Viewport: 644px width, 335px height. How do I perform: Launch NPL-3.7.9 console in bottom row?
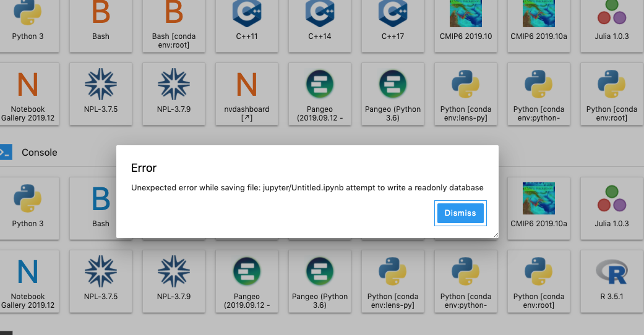click(174, 282)
